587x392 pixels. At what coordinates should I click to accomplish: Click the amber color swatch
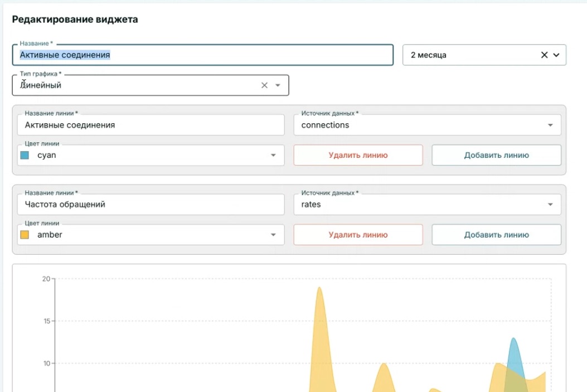25,235
